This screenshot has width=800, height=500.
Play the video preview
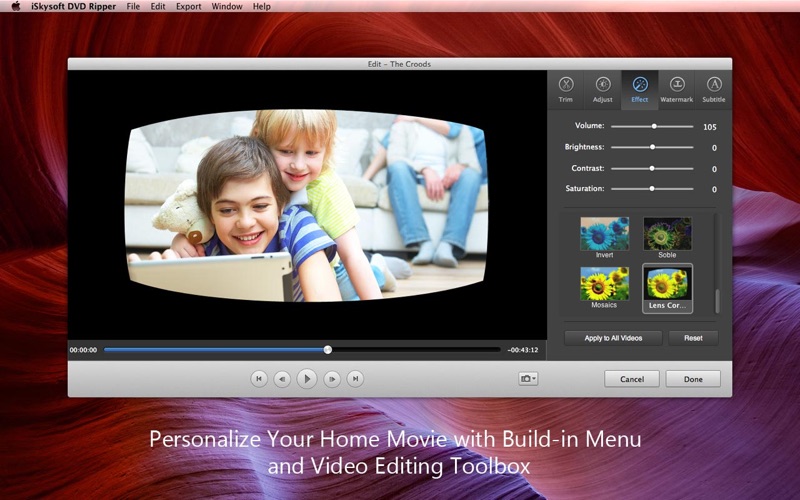(x=307, y=379)
